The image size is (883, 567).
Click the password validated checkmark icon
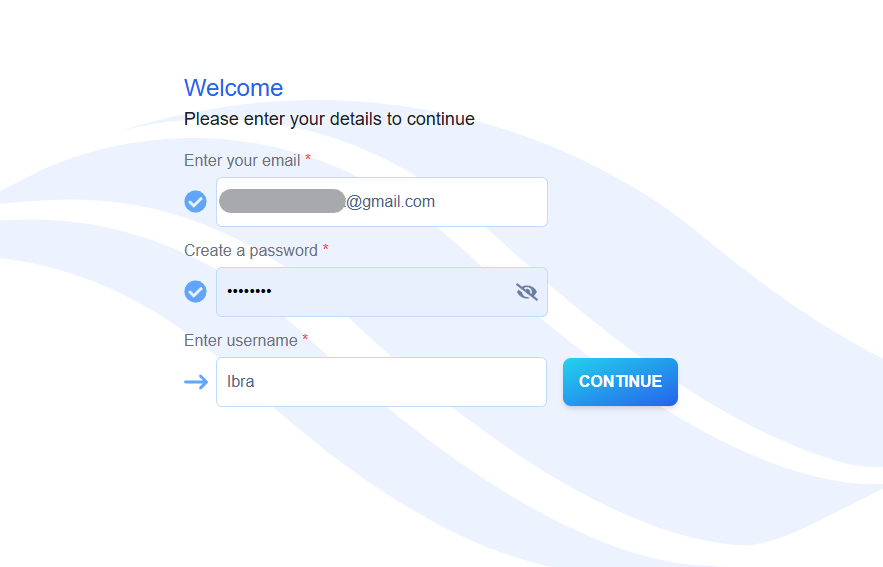[x=196, y=292]
